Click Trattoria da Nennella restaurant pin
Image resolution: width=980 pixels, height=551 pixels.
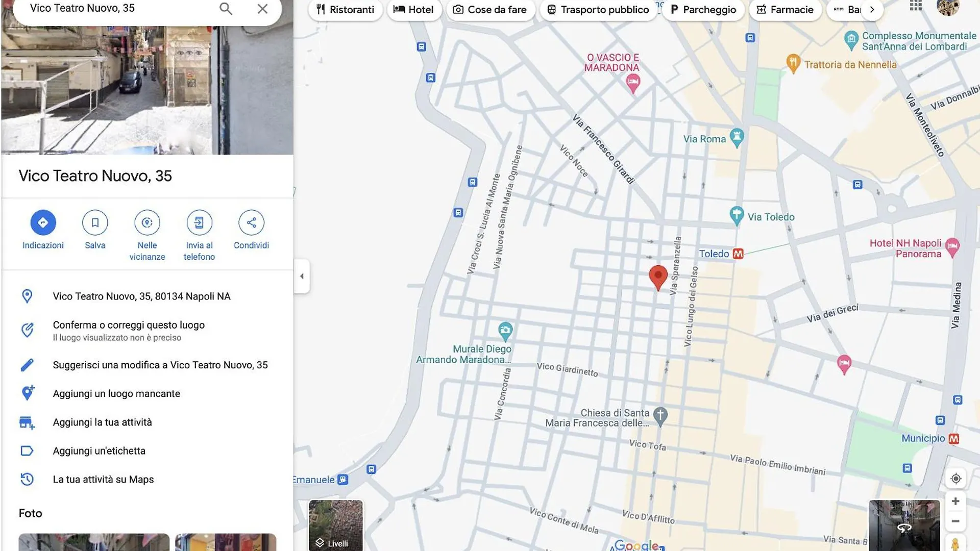pos(793,63)
